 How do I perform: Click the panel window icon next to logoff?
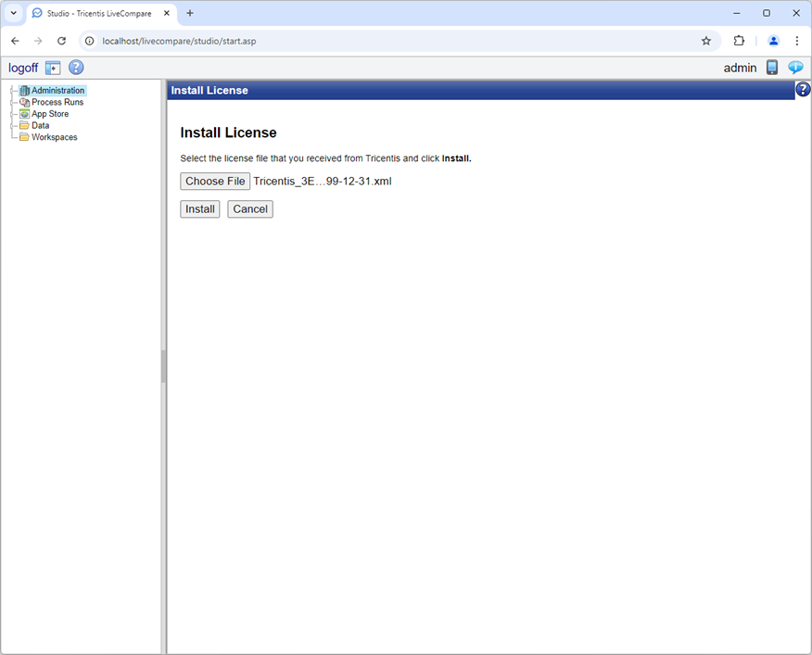click(x=53, y=67)
